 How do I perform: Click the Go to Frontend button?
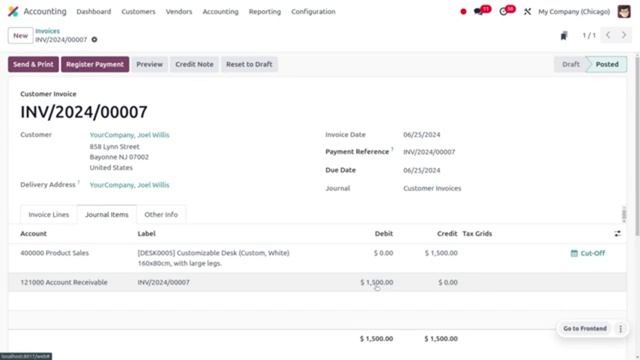pyautogui.click(x=585, y=329)
